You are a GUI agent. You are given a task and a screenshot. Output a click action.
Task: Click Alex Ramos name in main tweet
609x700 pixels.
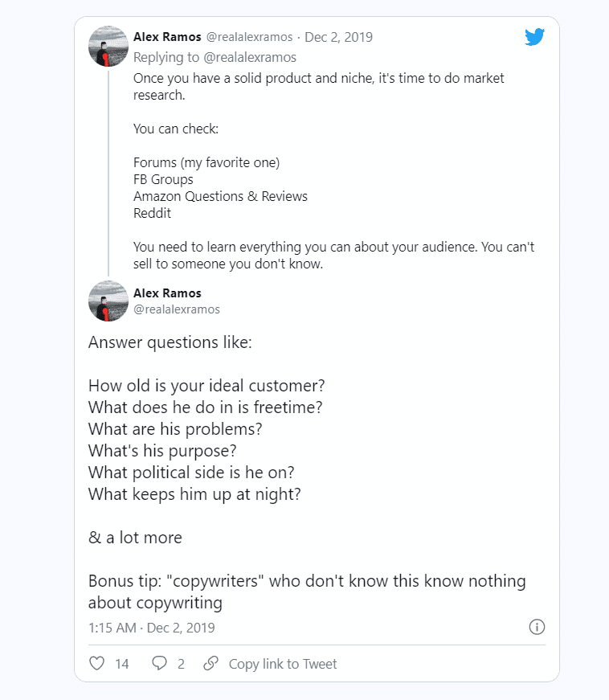click(167, 293)
